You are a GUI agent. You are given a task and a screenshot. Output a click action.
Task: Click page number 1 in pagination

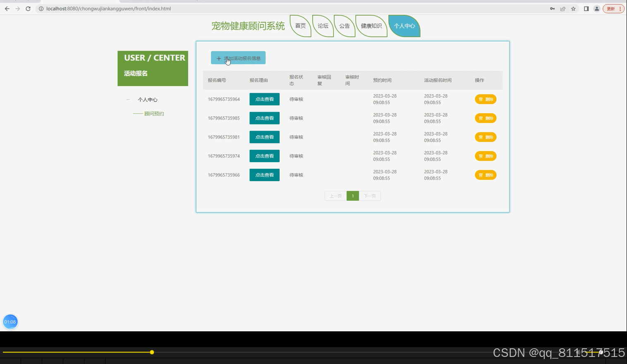[353, 196]
